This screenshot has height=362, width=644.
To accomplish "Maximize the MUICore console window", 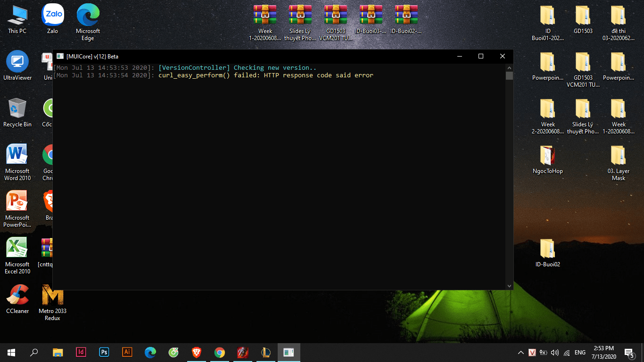I will coord(481,56).
